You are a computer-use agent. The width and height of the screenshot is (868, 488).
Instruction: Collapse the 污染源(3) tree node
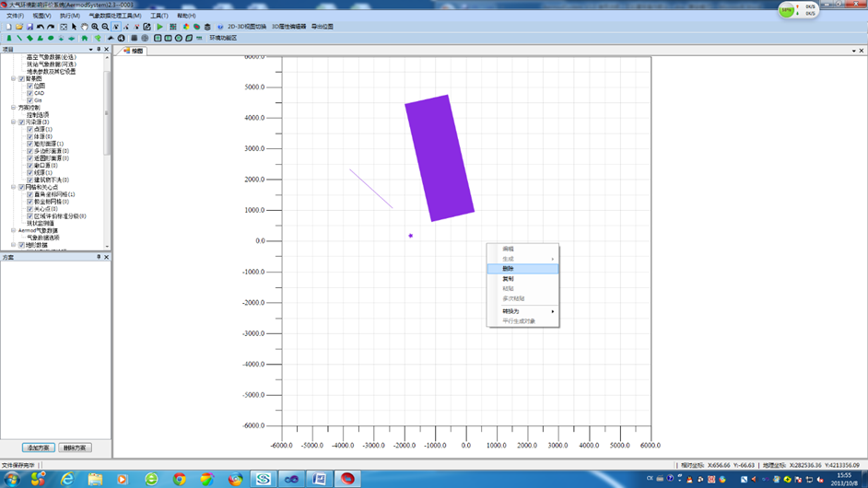[x=14, y=122]
